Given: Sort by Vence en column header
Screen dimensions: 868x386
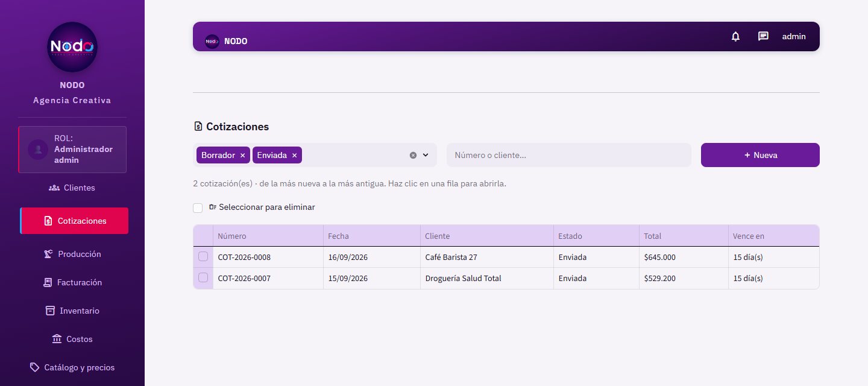Looking at the screenshot, I should pyautogui.click(x=774, y=236).
